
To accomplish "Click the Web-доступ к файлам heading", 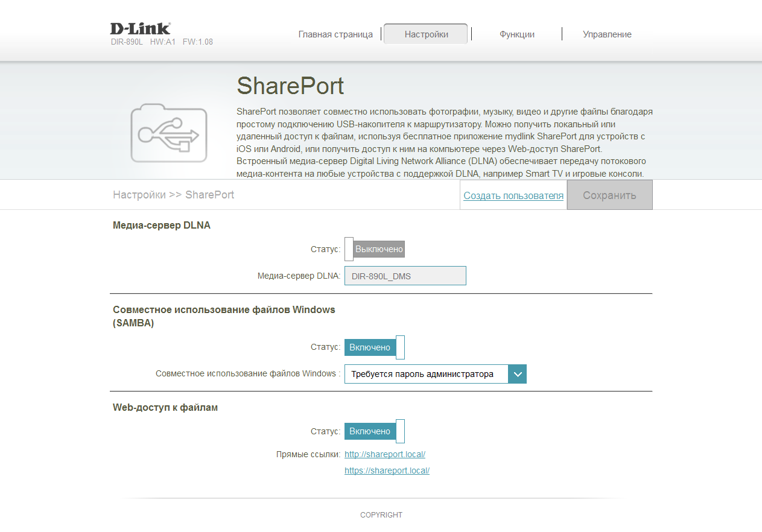I will pos(165,408).
